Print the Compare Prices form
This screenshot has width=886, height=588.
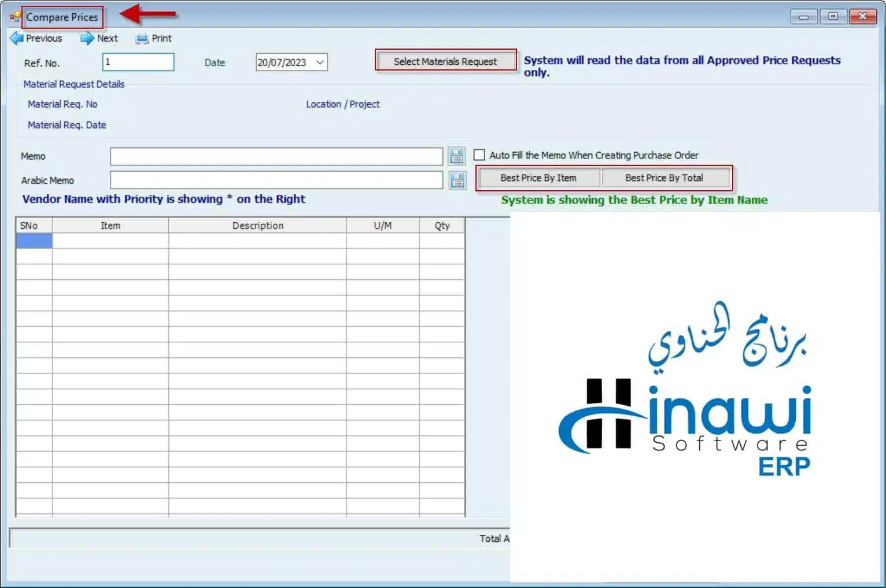(x=153, y=38)
